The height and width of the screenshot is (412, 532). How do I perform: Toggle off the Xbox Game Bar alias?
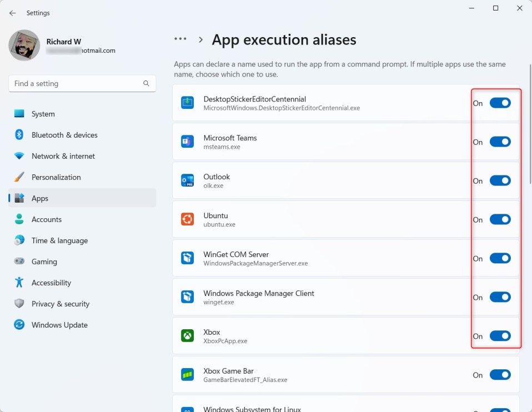500,375
